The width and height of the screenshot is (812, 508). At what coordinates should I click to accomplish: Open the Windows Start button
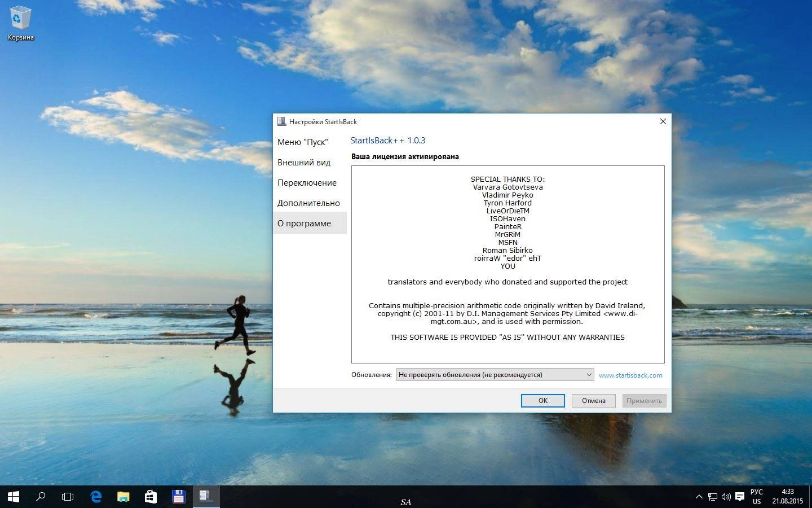[14, 497]
